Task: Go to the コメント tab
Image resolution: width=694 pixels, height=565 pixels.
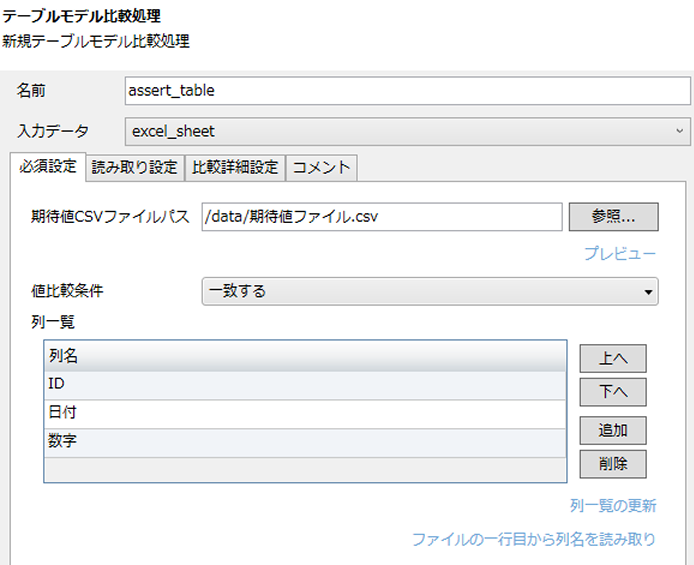Action: (321, 167)
